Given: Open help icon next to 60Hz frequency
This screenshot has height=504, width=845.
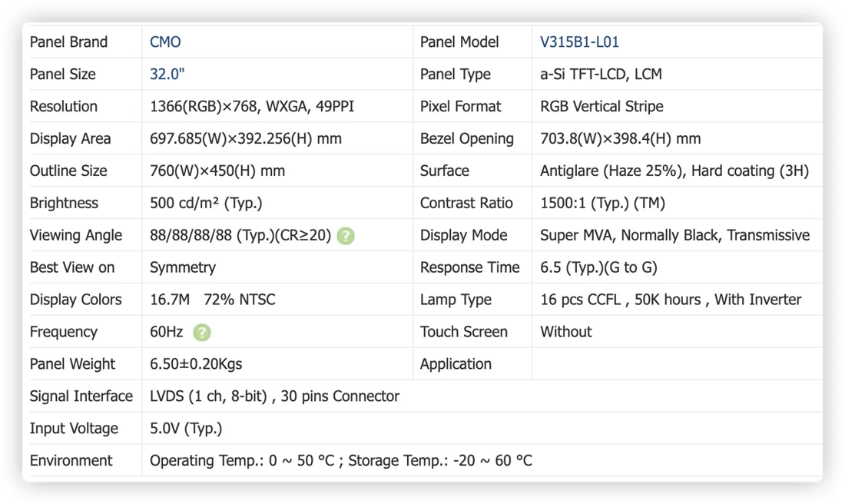Looking at the screenshot, I should pyautogui.click(x=201, y=332).
